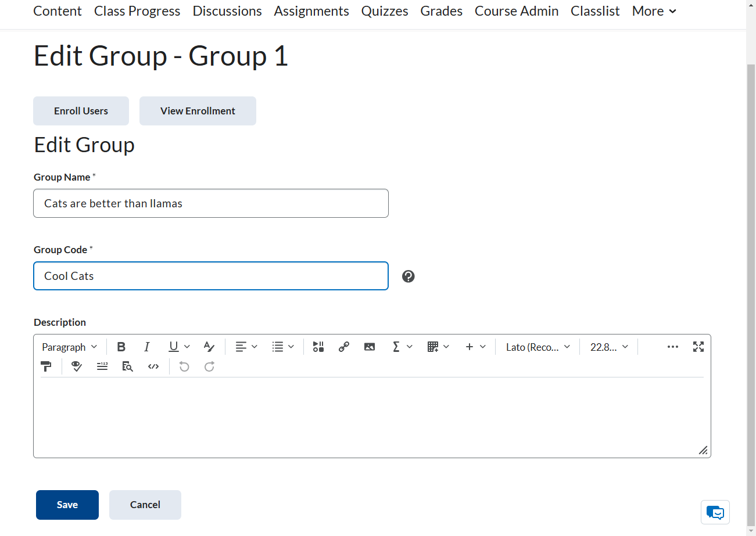Go to the Content navigation item
This screenshot has height=536, width=756.
coord(58,11)
